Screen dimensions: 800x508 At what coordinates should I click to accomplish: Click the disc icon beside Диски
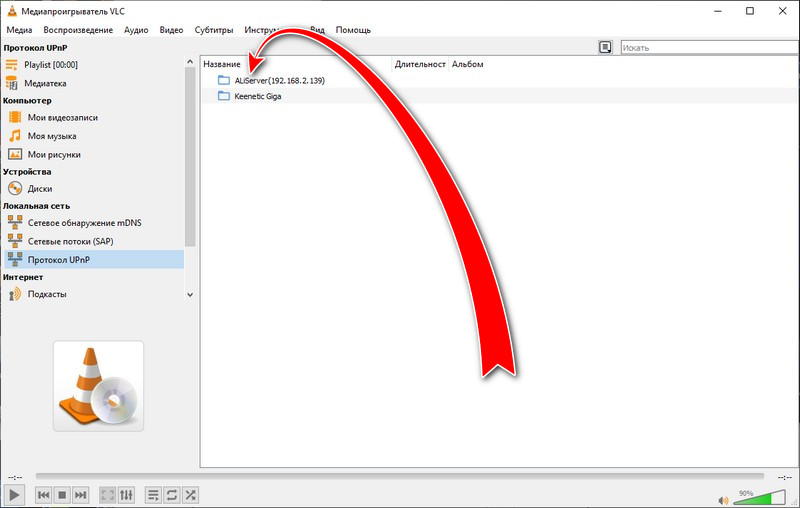coord(15,188)
